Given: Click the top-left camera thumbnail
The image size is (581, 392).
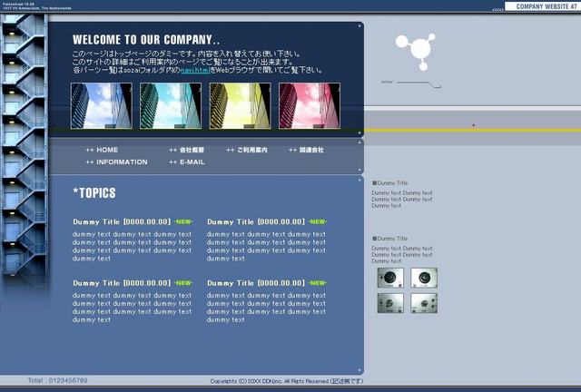Looking at the screenshot, I should click(390, 278).
